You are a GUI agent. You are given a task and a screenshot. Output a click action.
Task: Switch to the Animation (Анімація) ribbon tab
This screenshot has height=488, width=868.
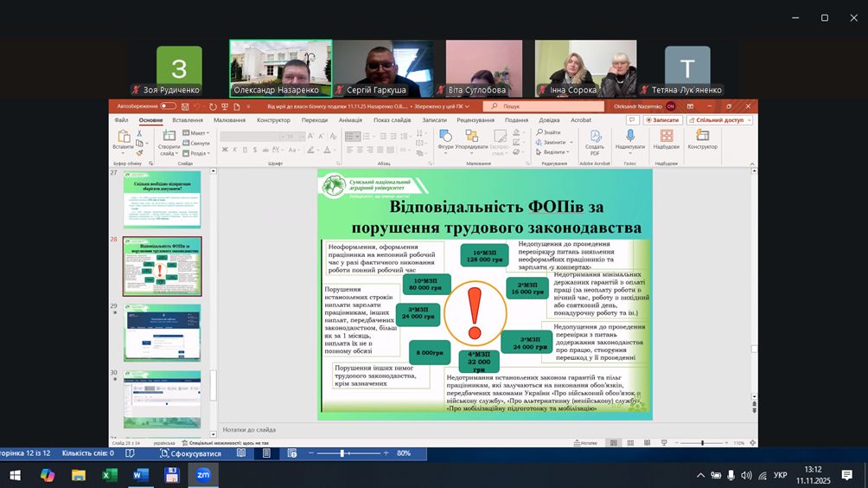(x=351, y=120)
